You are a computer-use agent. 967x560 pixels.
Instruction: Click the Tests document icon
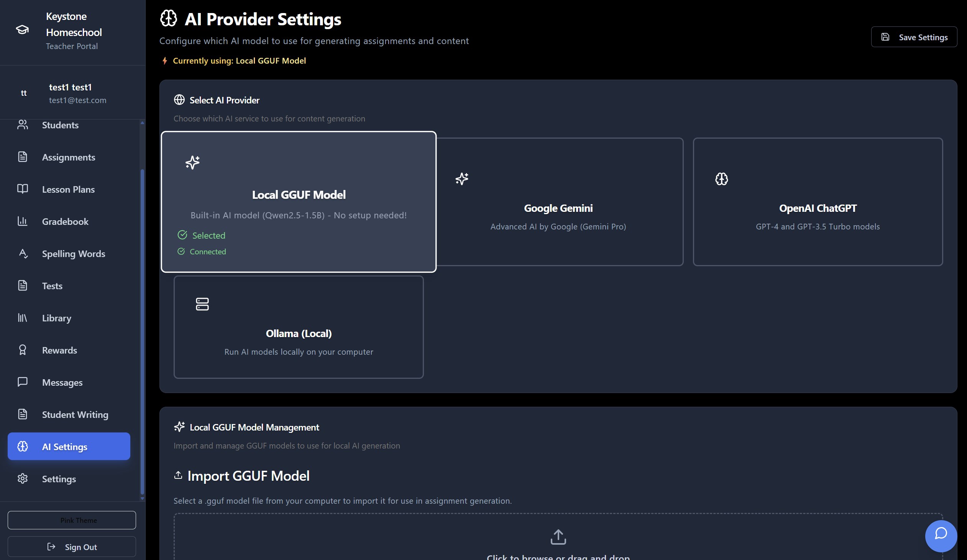pyautogui.click(x=23, y=286)
